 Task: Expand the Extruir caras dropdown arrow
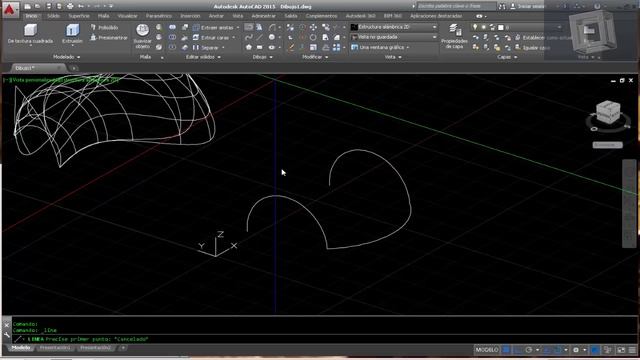coord(234,38)
